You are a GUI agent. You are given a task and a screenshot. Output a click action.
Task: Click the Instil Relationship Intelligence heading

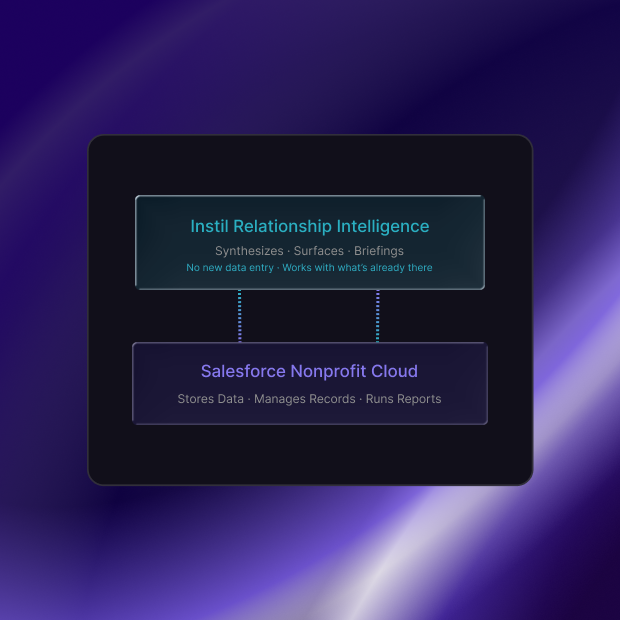[310, 227]
